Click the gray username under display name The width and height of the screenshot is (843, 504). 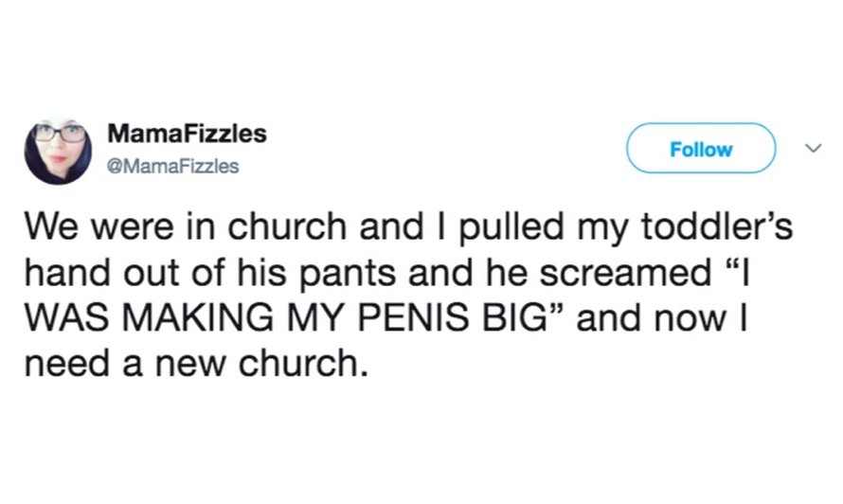(x=173, y=166)
